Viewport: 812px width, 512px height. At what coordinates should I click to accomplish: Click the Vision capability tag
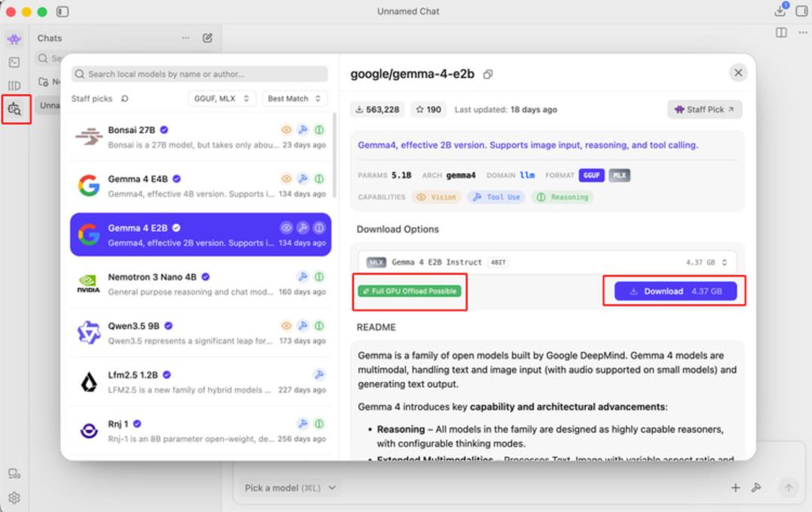437,197
